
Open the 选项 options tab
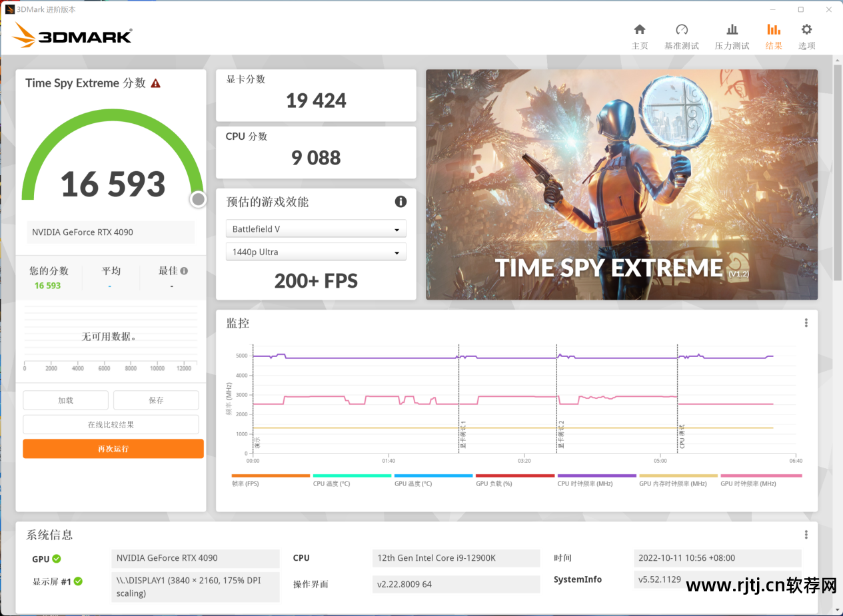coord(806,37)
